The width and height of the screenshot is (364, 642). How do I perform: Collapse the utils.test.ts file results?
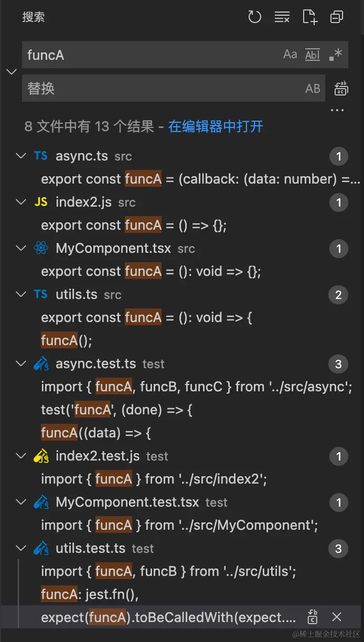(x=21, y=548)
